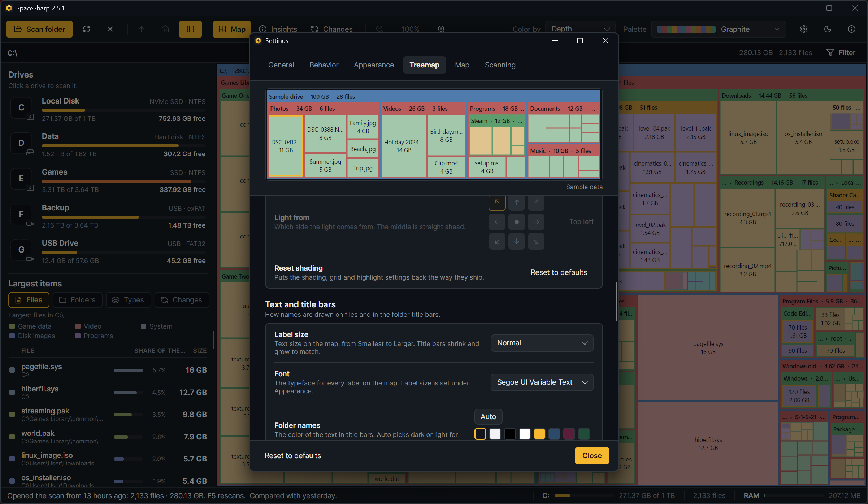Open the Filter funnel button
The height and width of the screenshot is (504, 868).
click(x=841, y=53)
